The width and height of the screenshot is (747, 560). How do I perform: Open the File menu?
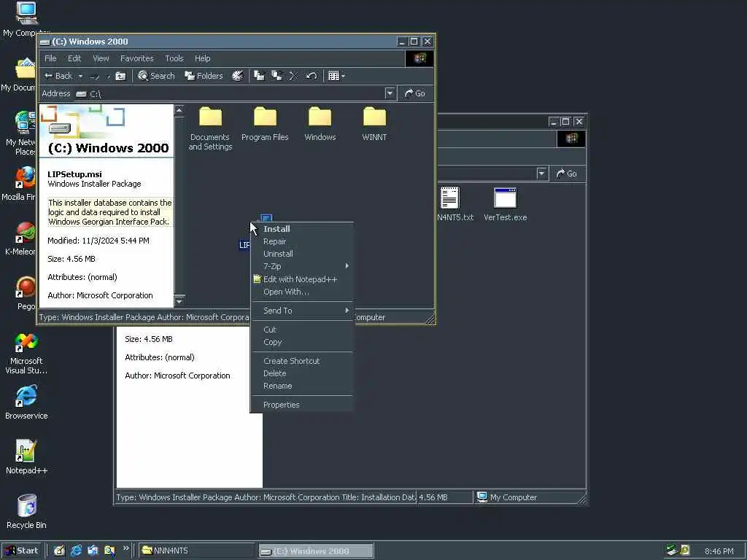click(x=50, y=58)
